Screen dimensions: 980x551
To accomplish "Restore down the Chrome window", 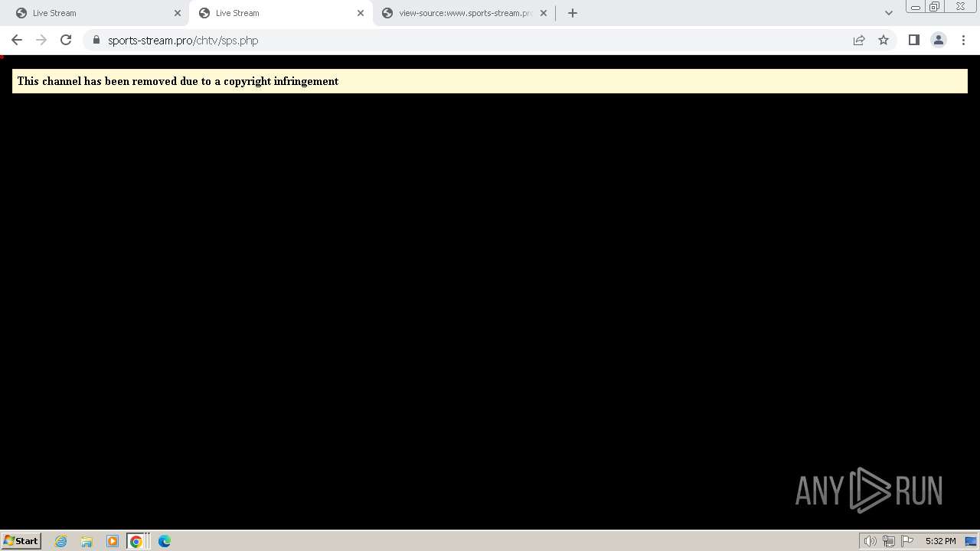I will [x=935, y=7].
